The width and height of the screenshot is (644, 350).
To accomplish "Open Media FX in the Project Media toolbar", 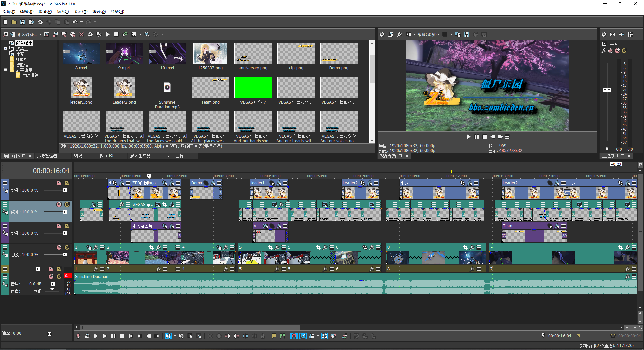I will click(99, 34).
